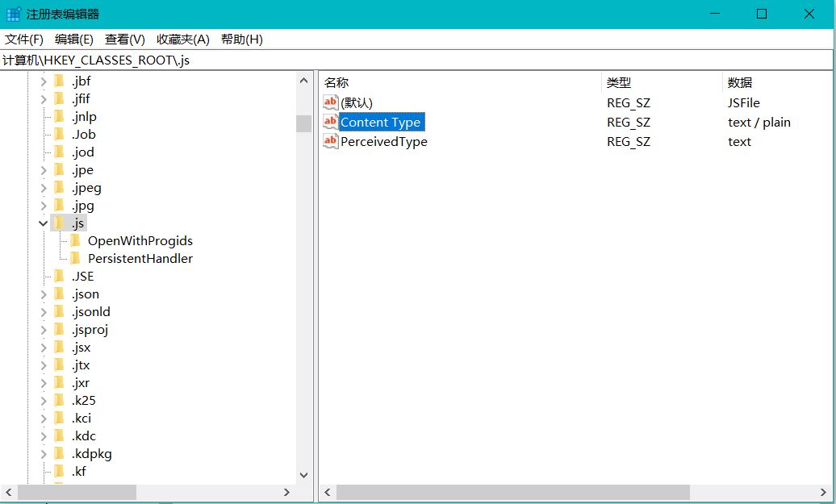The image size is (836, 504).
Task: Click the .JSE key folder icon
Action: (60, 276)
